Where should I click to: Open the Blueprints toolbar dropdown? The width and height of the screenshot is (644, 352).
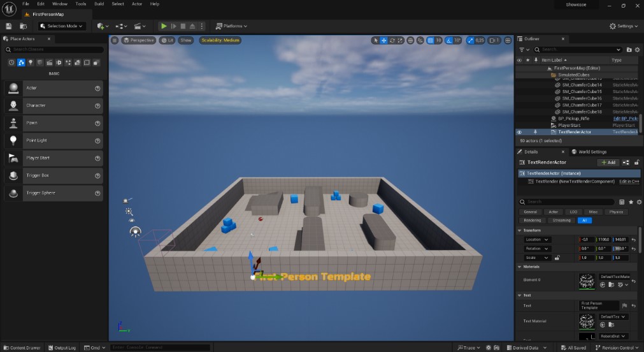[121, 26]
